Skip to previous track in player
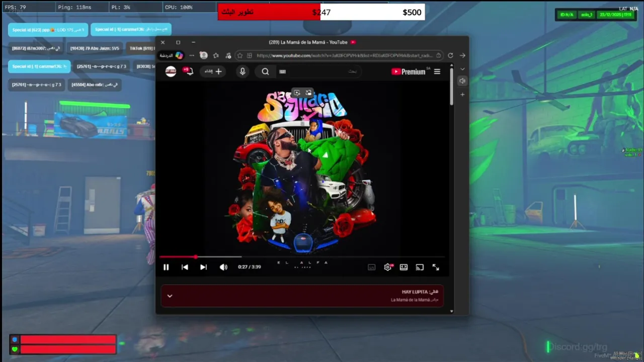The image size is (644, 362). click(185, 267)
